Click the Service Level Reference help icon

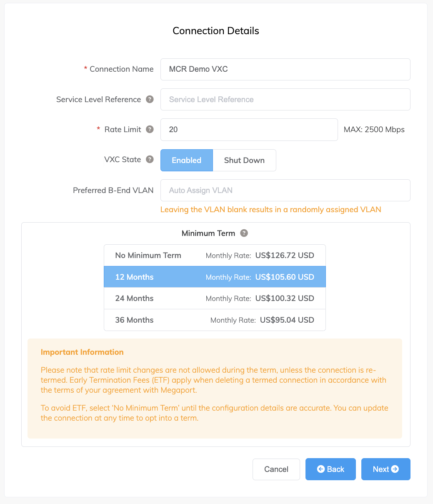tap(150, 99)
